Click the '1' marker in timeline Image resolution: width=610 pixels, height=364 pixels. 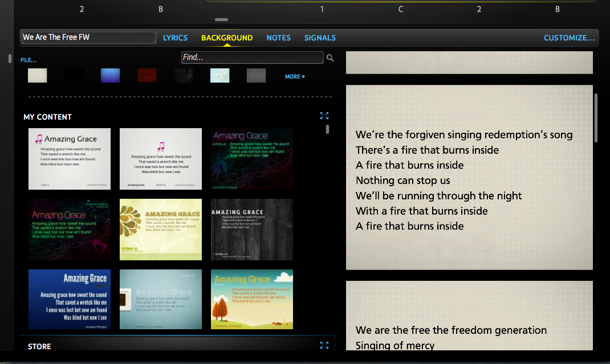click(x=322, y=9)
